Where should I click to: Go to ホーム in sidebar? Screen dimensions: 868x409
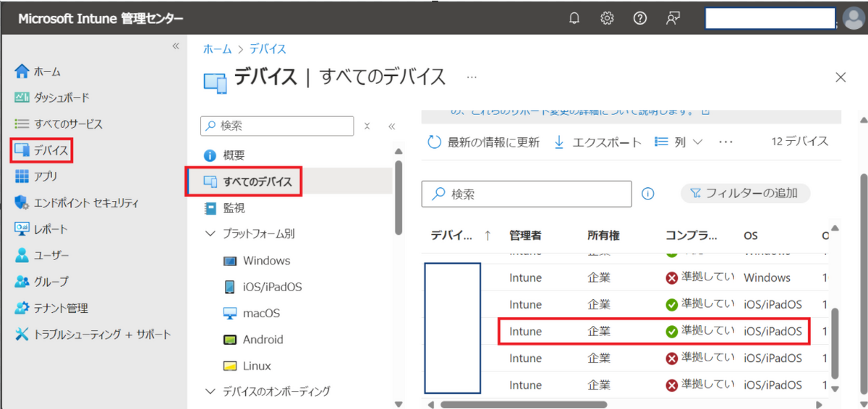(x=38, y=72)
